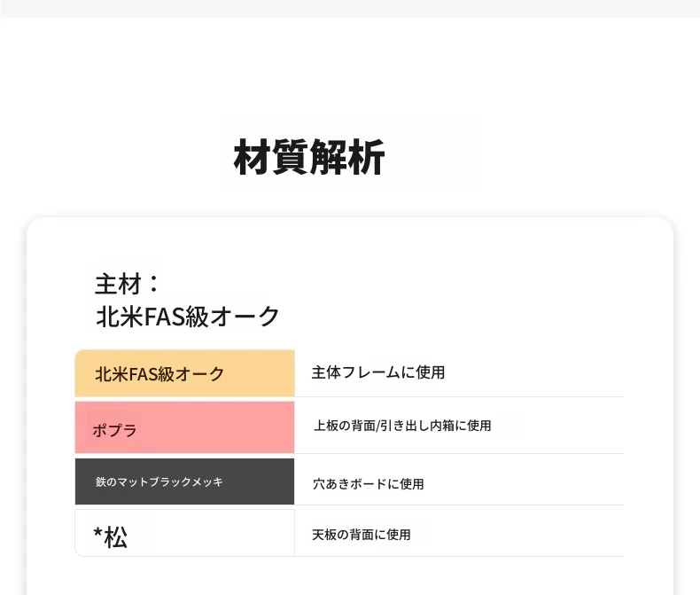Image resolution: width=700 pixels, height=595 pixels.
Task: Click the 天板の背面に使用 description
Action: (362, 534)
